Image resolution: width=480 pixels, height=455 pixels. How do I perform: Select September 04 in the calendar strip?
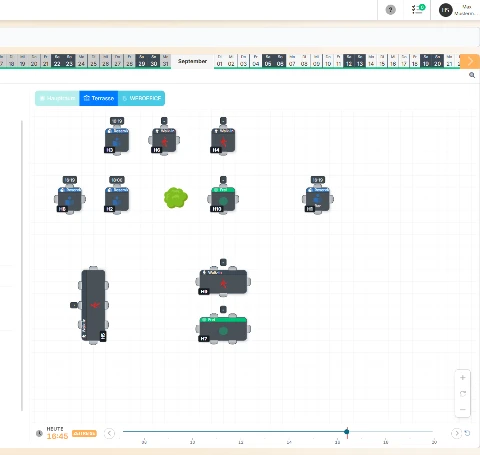[256, 61]
